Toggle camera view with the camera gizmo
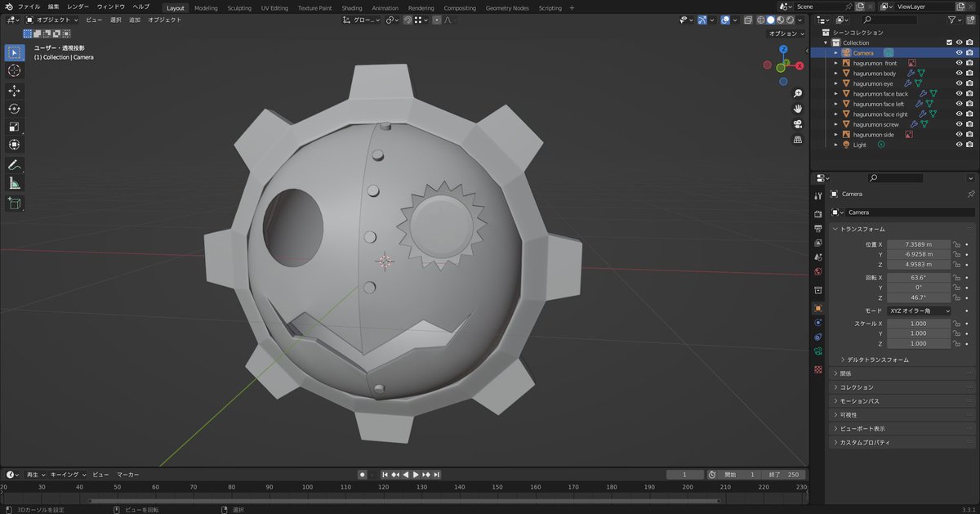980x514 pixels. click(797, 124)
